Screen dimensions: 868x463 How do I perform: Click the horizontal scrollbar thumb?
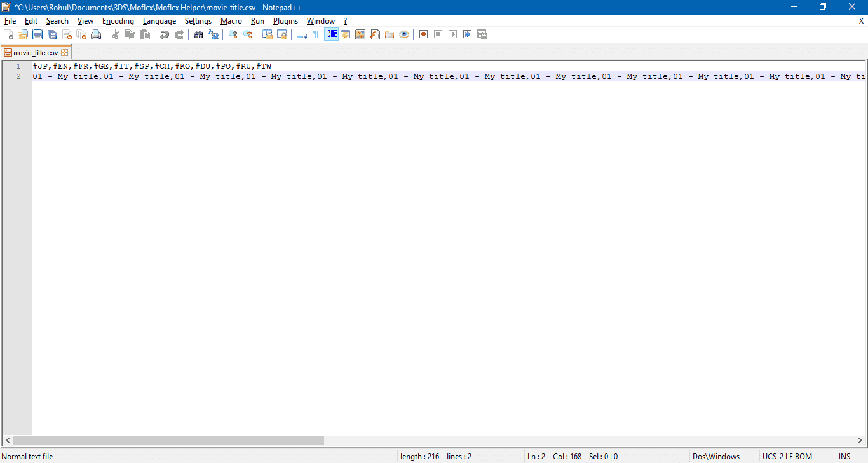[168, 441]
